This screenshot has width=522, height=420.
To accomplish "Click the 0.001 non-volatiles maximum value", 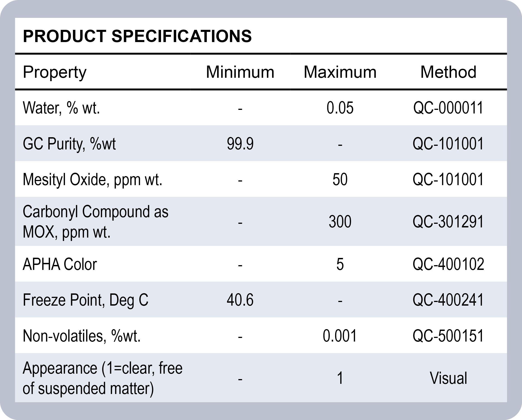I will point(340,336).
